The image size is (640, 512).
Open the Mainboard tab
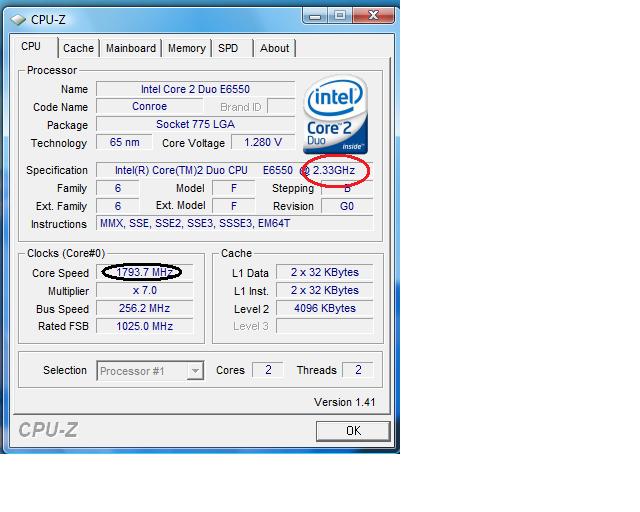click(131, 48)
